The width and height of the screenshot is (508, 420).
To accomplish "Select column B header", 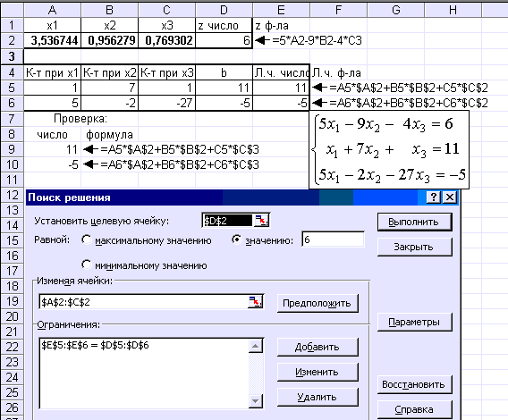I will coord(109,10).
